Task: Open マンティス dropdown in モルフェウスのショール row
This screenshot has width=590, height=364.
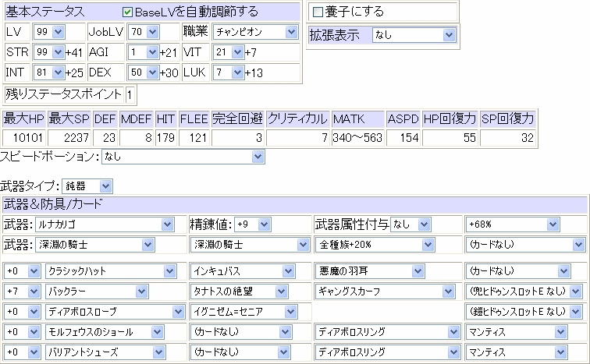Action: pos(517,332)
